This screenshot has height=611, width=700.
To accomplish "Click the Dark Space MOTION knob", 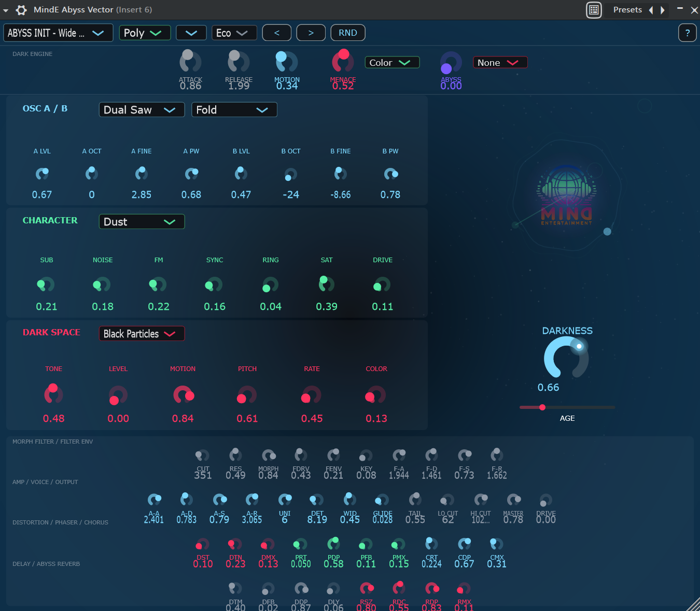I will [183, 395].
